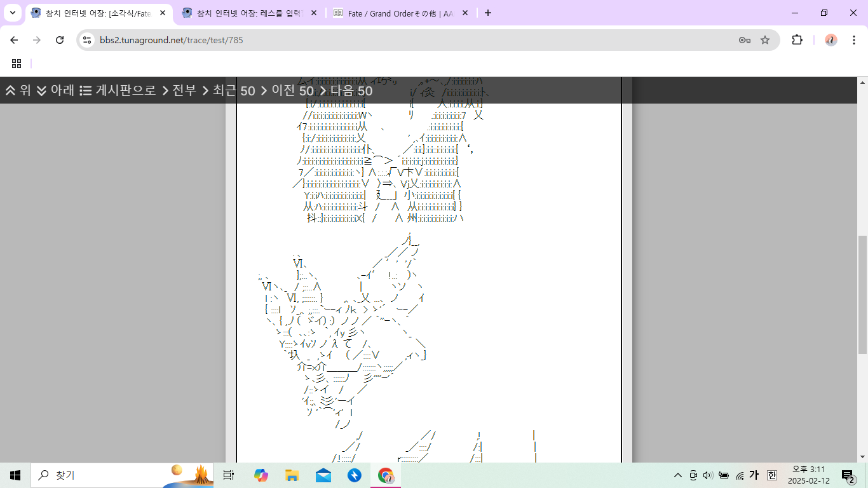This screenshot has width=868, height=488.
Task: Toggle the 한 IME language indicator
Action: (771, 475)
